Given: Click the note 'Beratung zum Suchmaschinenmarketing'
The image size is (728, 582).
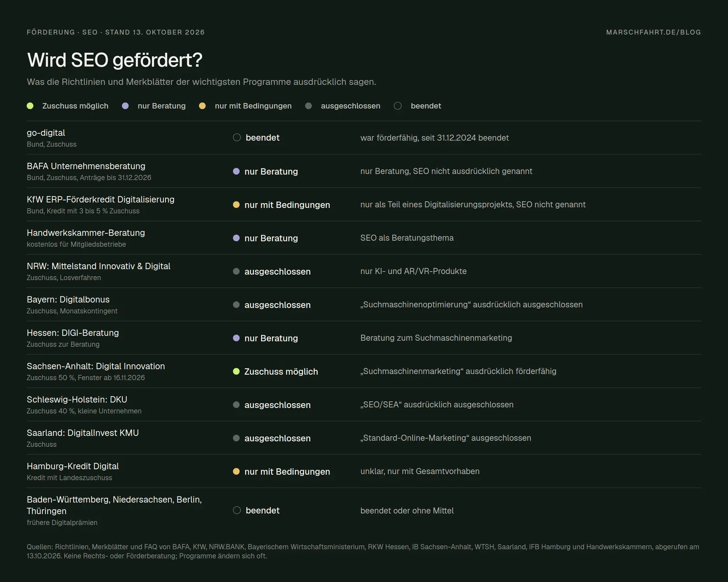Looking at the screenshot, I should click(x=436, y=338).
